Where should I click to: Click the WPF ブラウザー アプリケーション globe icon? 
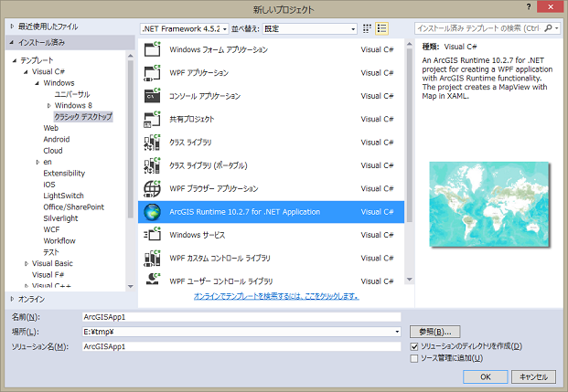(x=152, y=188)
